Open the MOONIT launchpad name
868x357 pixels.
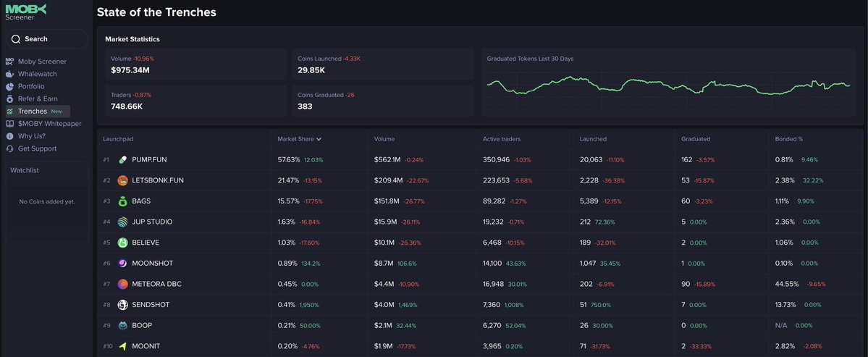pyautogui.click(x=146, y=346)
